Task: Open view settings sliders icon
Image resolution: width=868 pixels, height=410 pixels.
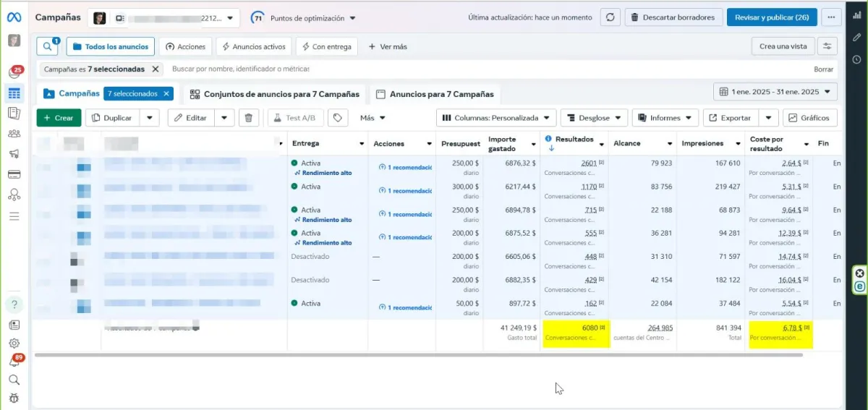Action: pyautogui.click(x=827, y=46)
